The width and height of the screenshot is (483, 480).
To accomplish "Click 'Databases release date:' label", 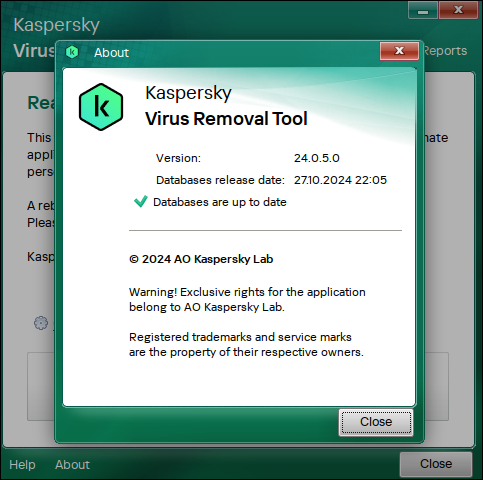I will (x=220, y=180).
